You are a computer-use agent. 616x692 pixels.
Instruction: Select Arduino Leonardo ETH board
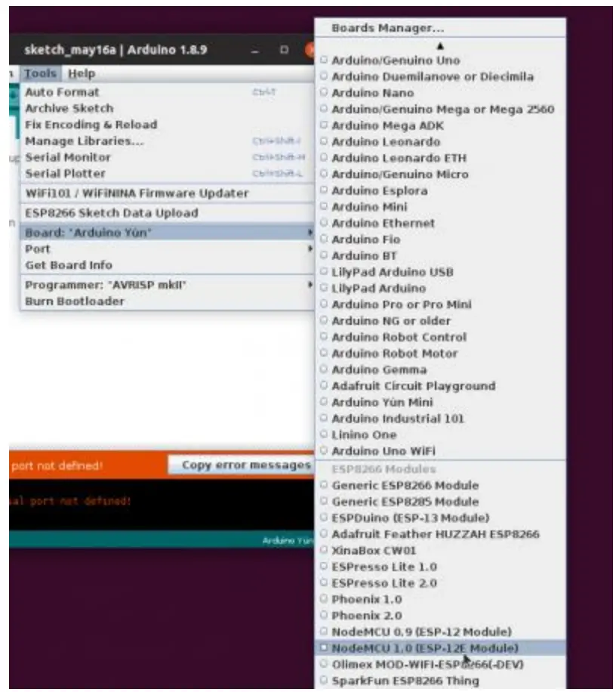coord(440,158)
